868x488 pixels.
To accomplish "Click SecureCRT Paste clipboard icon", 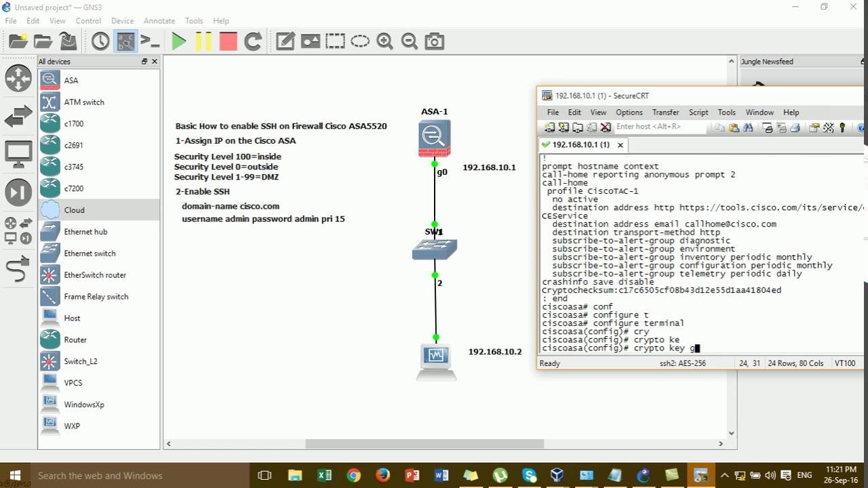I will [734, 127].
